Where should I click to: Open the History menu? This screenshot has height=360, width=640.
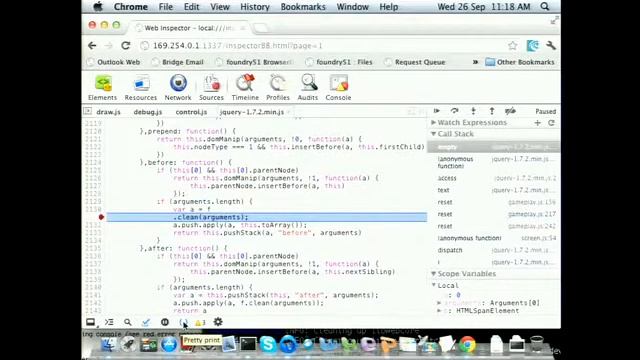[255, 7]
